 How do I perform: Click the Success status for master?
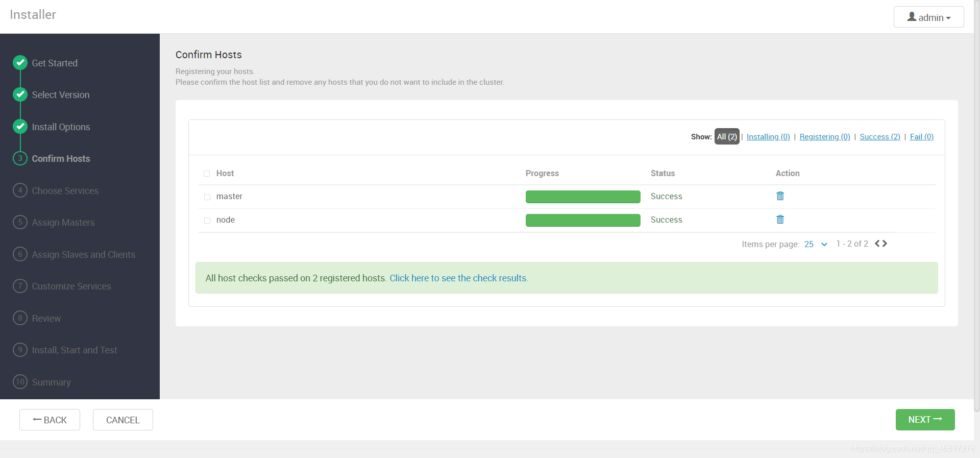pos(666,197)
